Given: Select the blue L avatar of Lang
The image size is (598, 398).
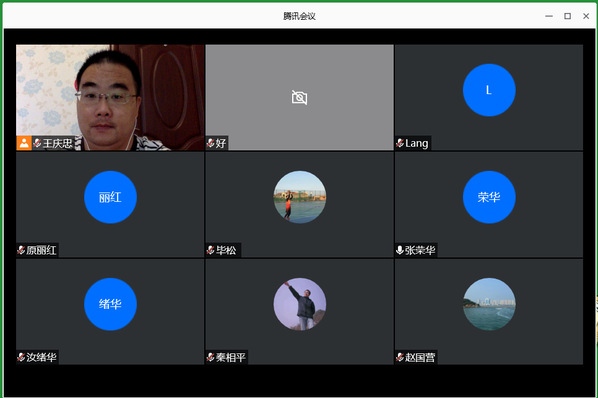Looking at the screenshot, I should pyautogui.click(x=489, y=90).
